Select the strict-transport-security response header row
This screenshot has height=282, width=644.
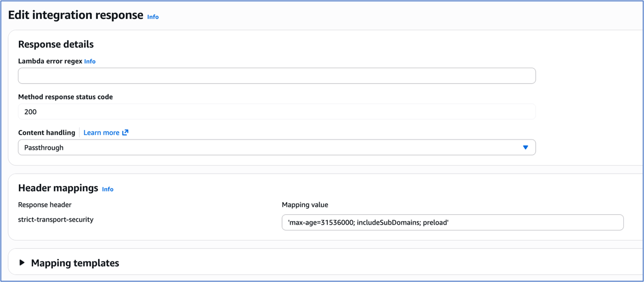56,219
